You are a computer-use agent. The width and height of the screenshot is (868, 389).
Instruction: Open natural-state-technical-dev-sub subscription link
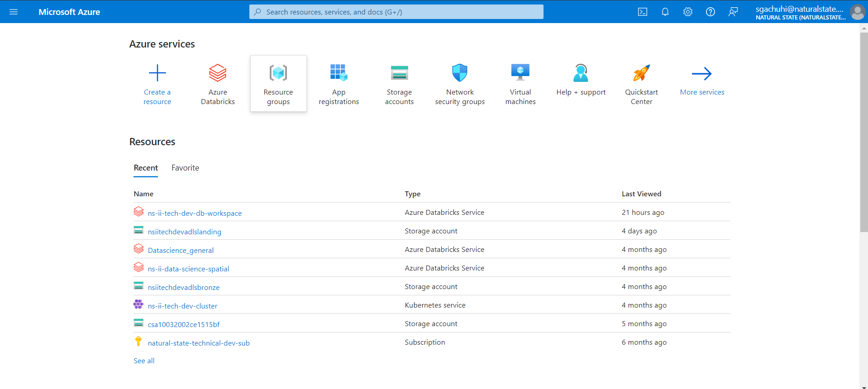point(199,343)
